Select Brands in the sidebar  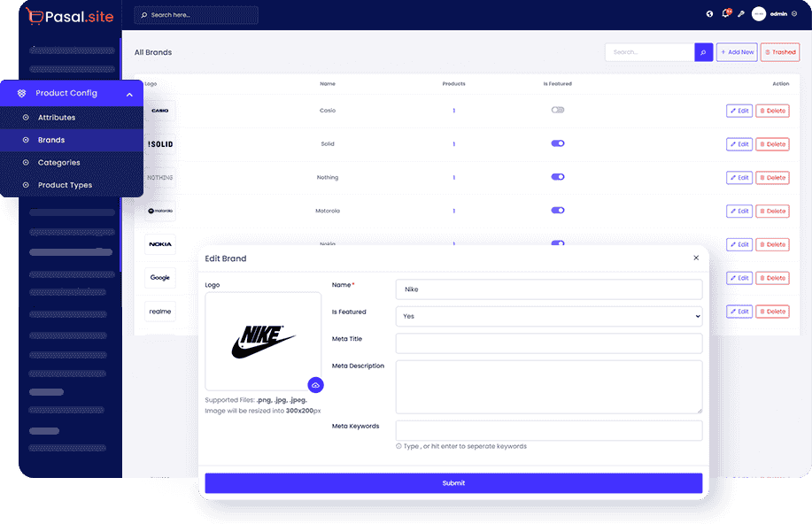pyautogui.click(x=72, y=141)
